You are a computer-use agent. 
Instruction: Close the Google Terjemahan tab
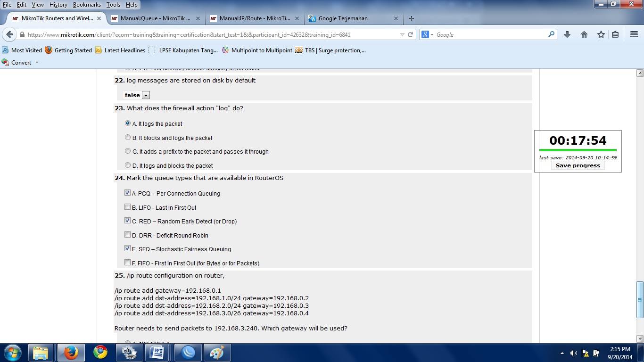(396, 18)
